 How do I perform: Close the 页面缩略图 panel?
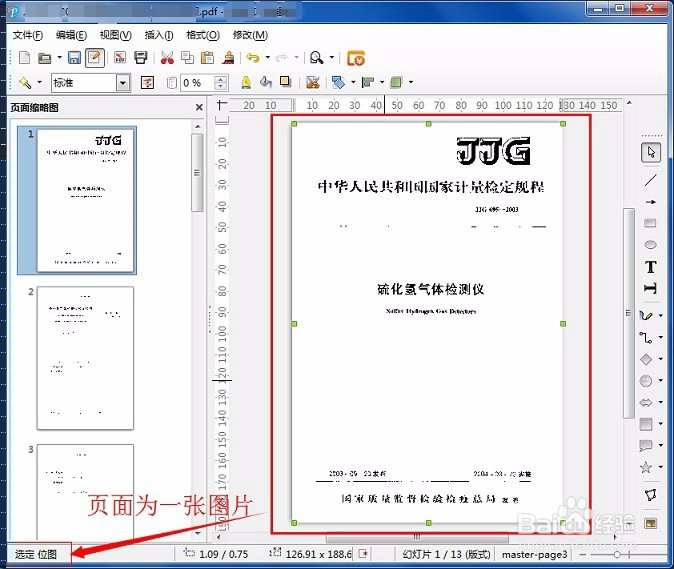(199, 107)
